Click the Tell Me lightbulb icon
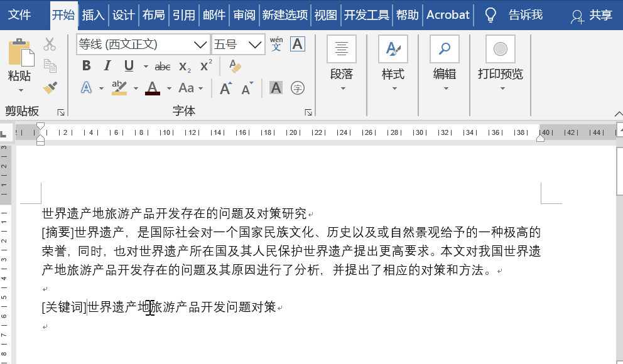623x364 pixels. coord(490,14)
